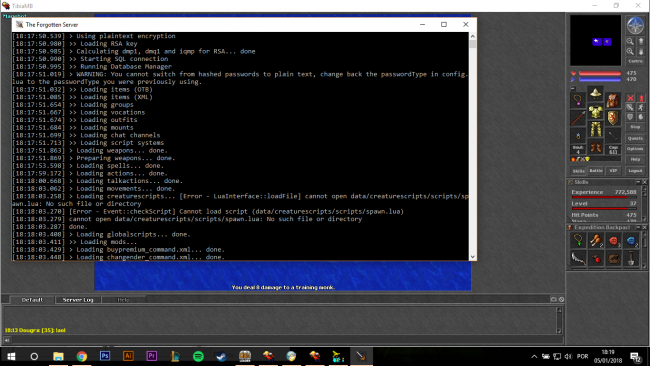Viewport: 650px width, 366px height.
Task: Close the Expedition Backpack panel
Action: coord(645,227)
